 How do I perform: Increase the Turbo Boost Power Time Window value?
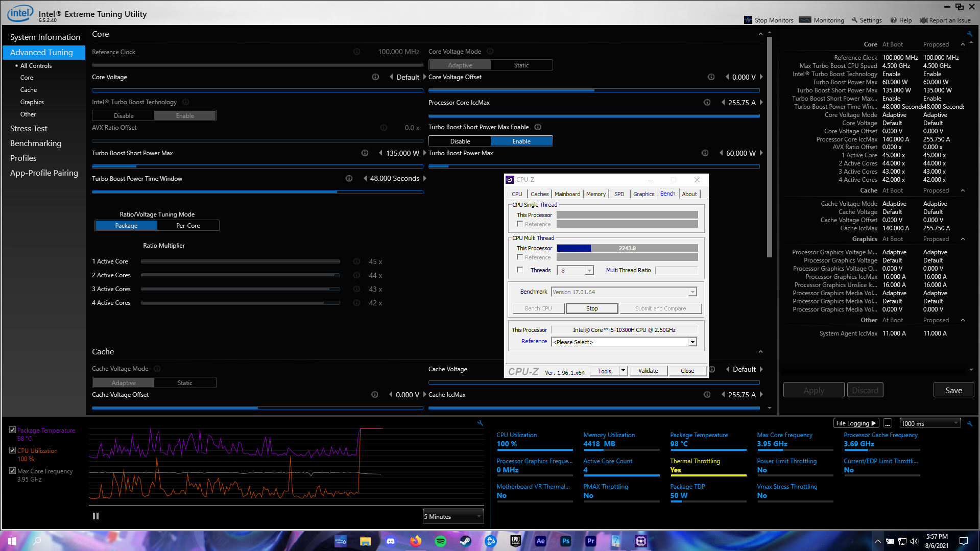[x=424, y=178]
